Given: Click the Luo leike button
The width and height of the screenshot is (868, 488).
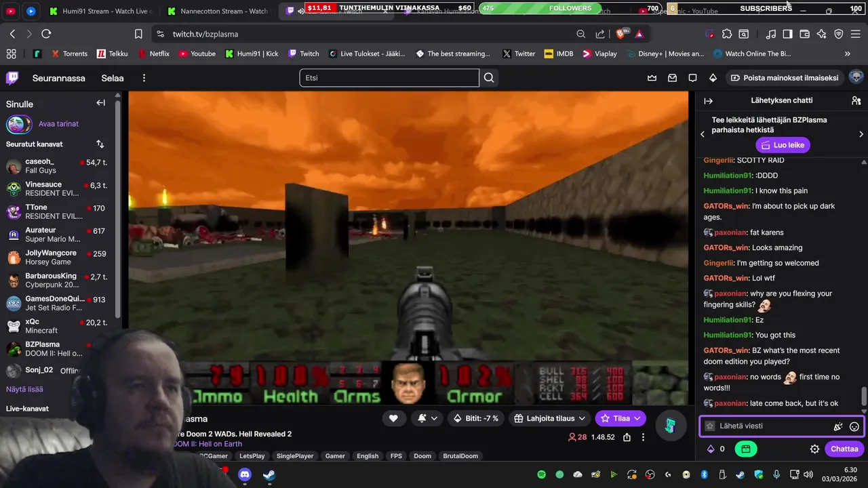Looking at the screenshot, I should (783, 145).
